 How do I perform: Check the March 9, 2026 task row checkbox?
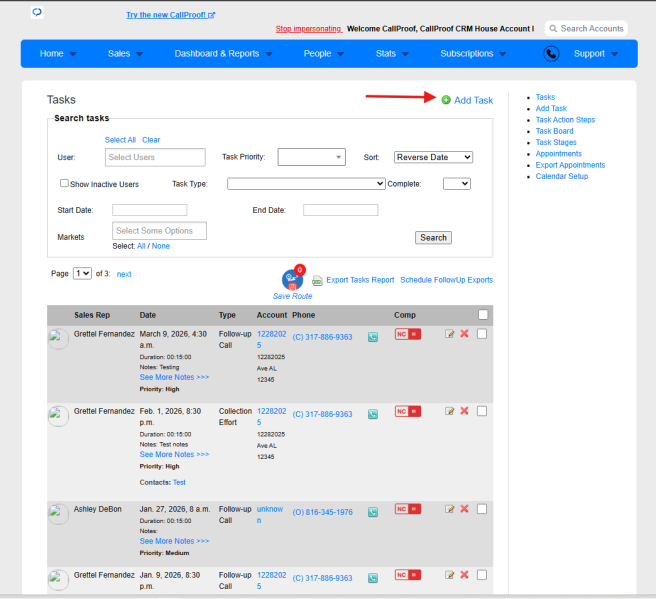point(482,334)
